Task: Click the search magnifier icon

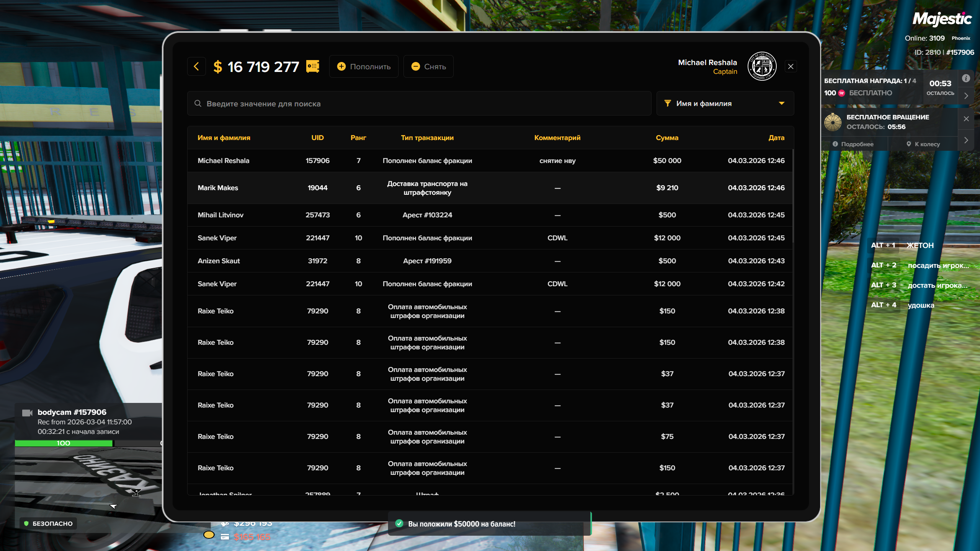Action: pos(198,103)
